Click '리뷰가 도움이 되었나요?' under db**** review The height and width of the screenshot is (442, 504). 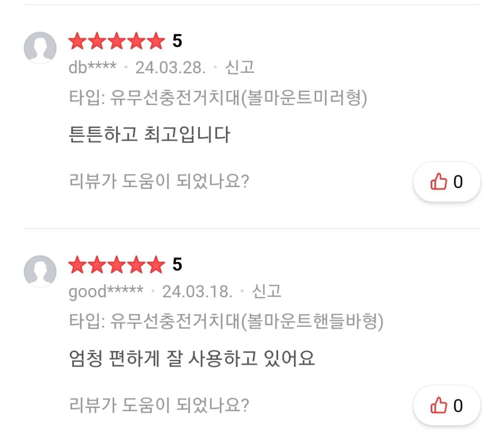[158, 182]
